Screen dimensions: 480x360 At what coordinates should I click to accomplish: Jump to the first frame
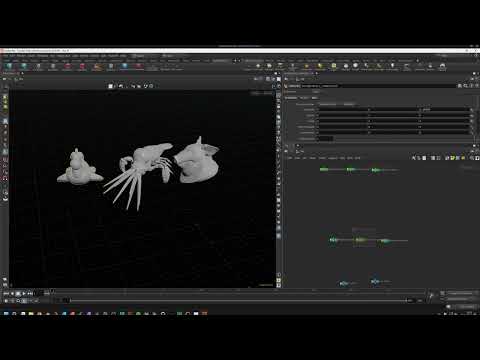(6, 293)
